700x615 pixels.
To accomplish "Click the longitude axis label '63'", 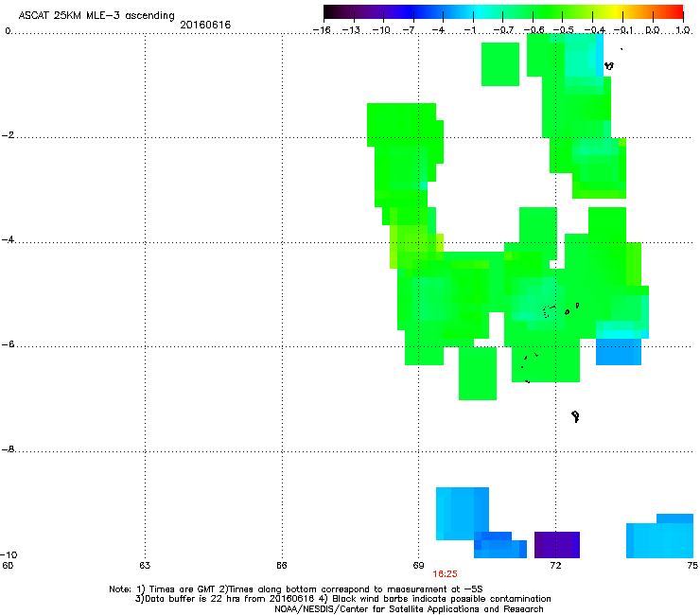I will coord(145,566).
